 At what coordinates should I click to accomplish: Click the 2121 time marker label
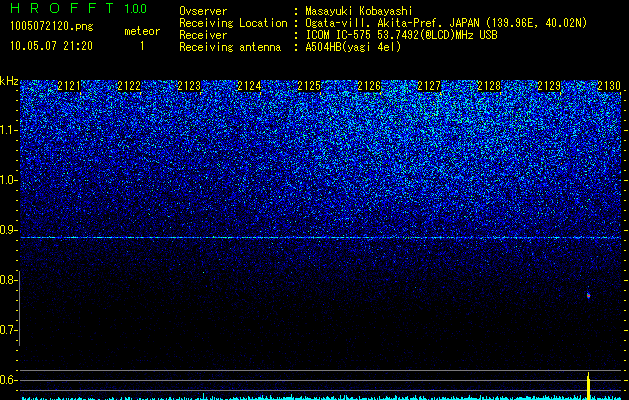(x=69, y=86)
